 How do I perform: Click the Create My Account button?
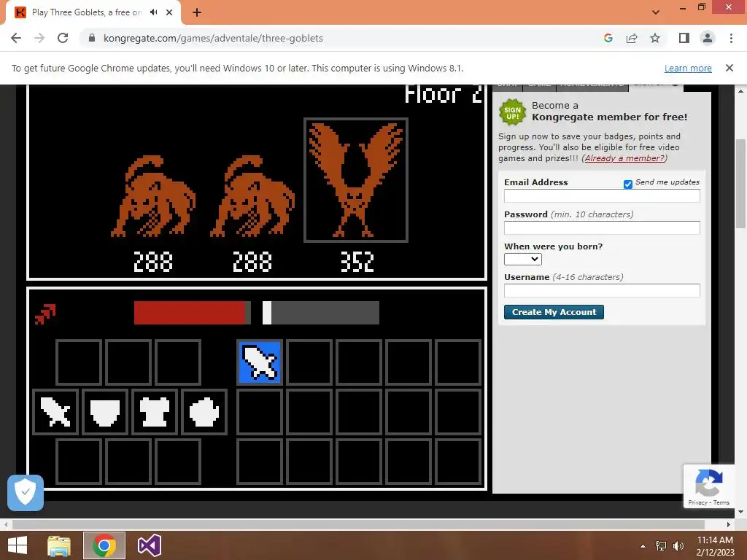tap(554, 312)
